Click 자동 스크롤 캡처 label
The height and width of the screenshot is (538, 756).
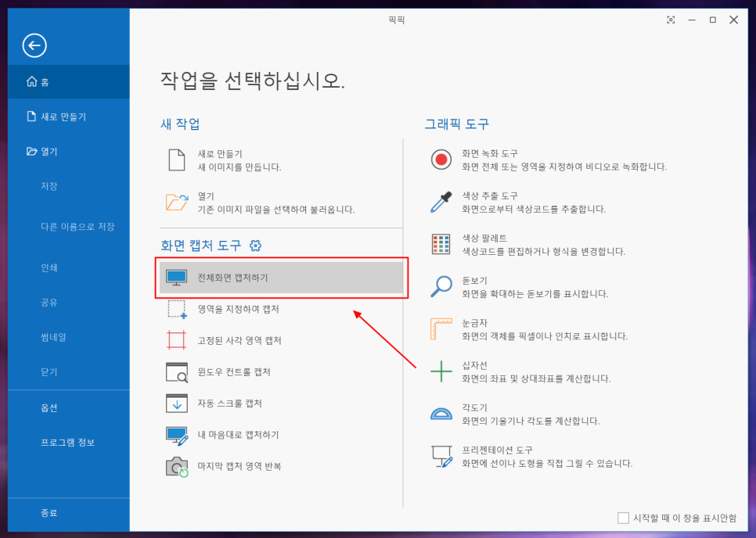click(x=229, y=403)
